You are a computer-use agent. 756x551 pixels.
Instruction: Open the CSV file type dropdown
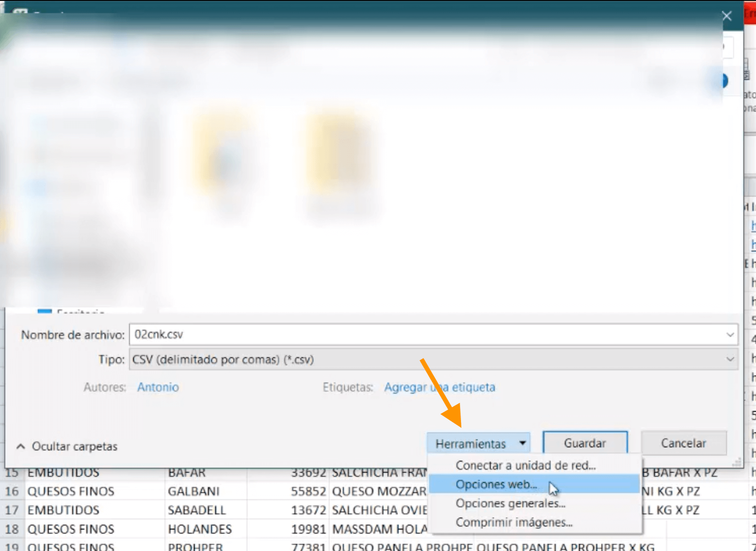click(x=433, y=359)
